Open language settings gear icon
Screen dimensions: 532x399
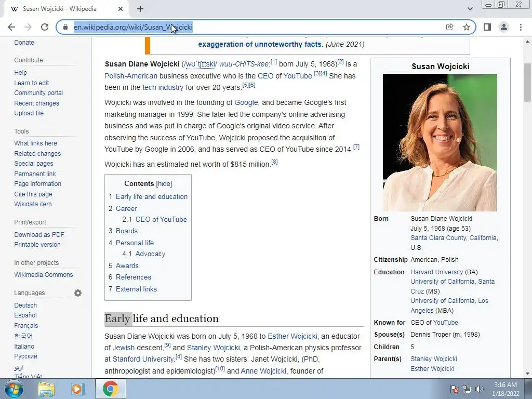click(x=78, y=293)
